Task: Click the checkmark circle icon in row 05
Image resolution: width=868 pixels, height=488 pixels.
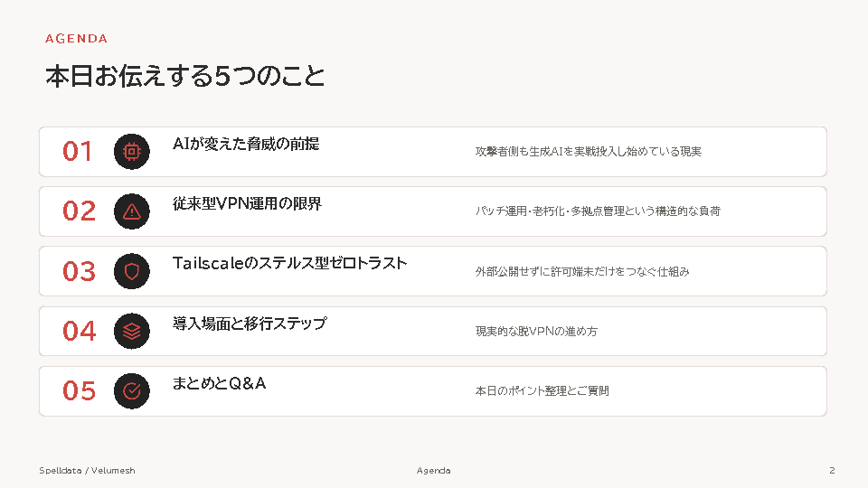Action: [x=132, y=391]
